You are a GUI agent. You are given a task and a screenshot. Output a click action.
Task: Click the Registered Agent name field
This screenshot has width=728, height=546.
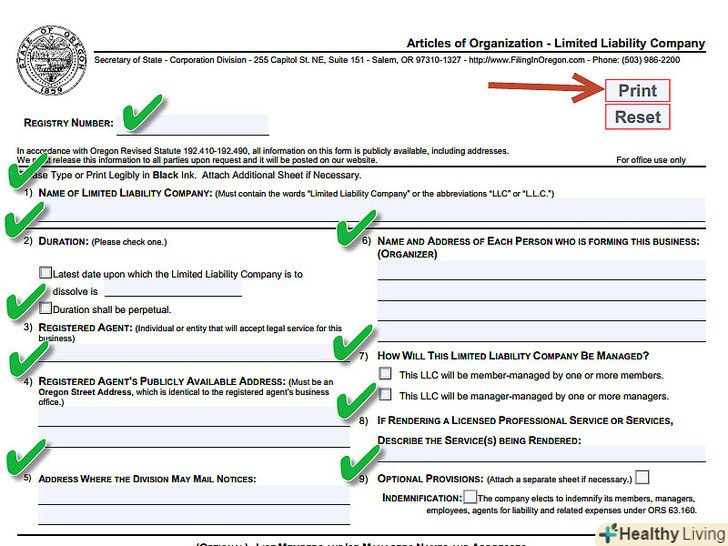coord(194,352)
